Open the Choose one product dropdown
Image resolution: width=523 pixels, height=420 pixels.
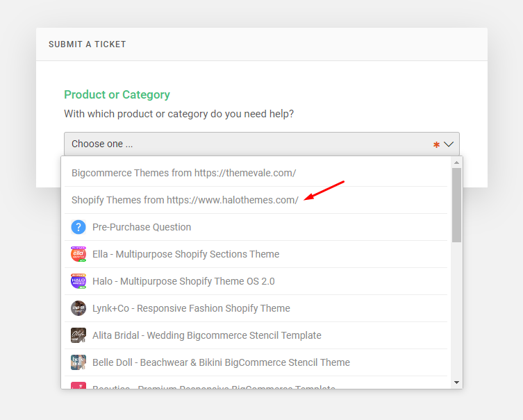coord(261,144)
